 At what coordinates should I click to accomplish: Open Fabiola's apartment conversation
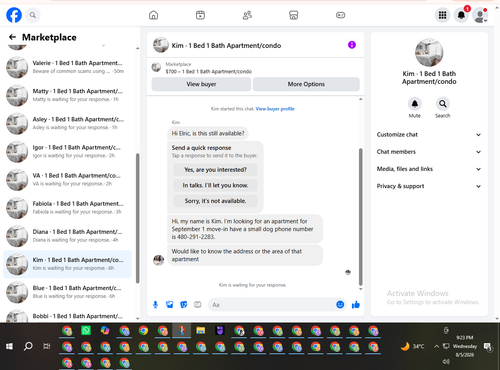[67, 208]
